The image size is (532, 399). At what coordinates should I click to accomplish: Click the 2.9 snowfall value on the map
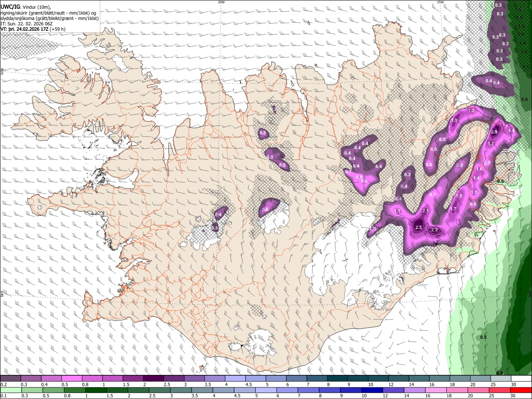point(494,132)
